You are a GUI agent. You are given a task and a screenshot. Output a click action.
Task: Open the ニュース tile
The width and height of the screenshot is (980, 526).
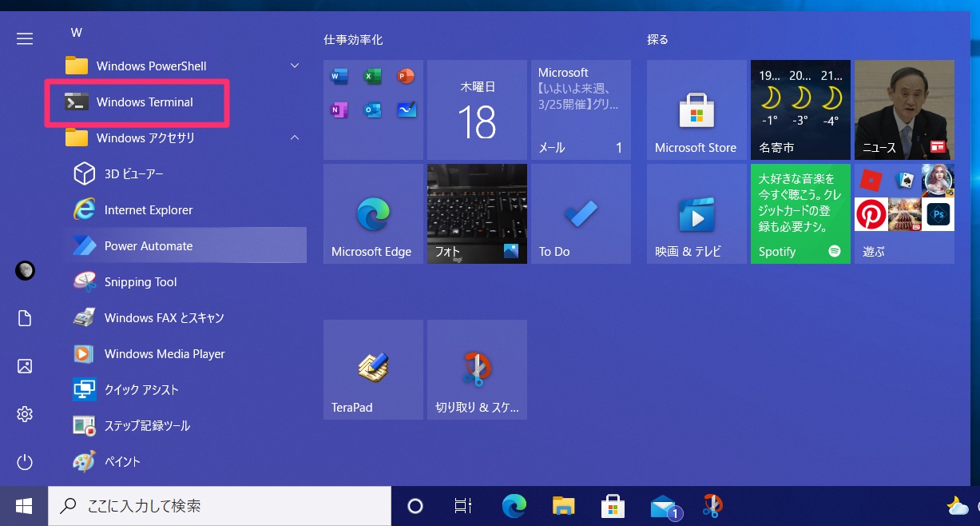904,110
